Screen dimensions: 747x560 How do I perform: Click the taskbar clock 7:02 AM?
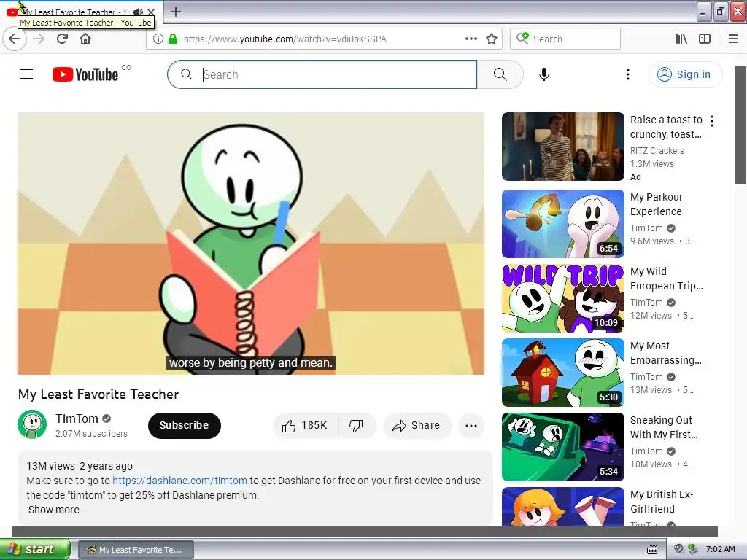720,549
